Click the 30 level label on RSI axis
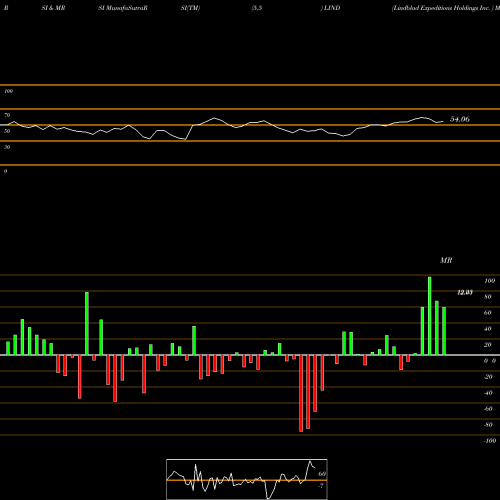Viewport: 500px width, 500px height. coord(7,147)
